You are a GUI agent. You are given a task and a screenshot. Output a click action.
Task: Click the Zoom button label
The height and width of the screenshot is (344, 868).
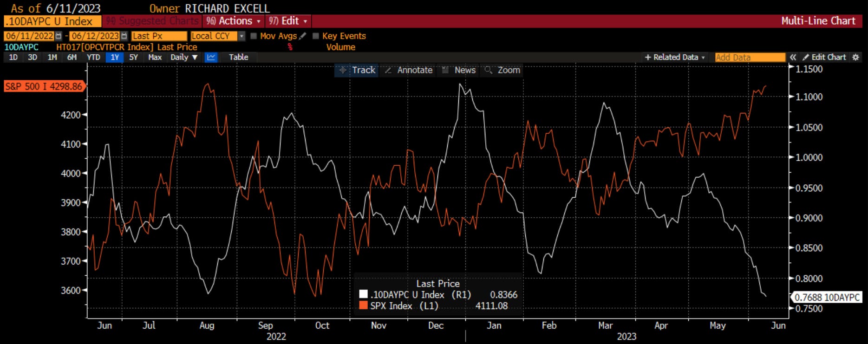[509, 70]
